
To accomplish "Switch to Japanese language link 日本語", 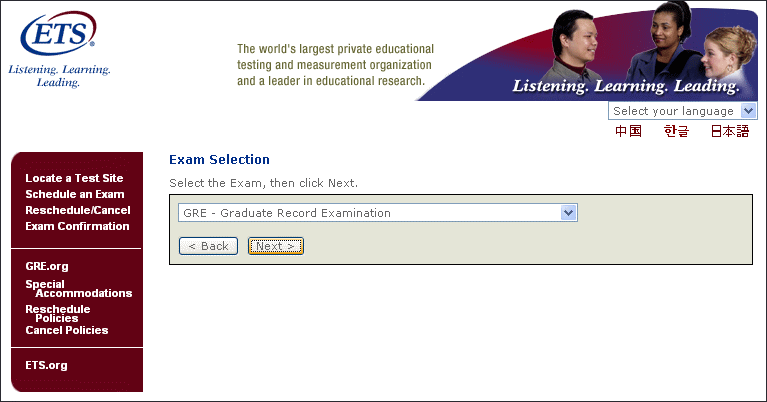I will point(729,131).
